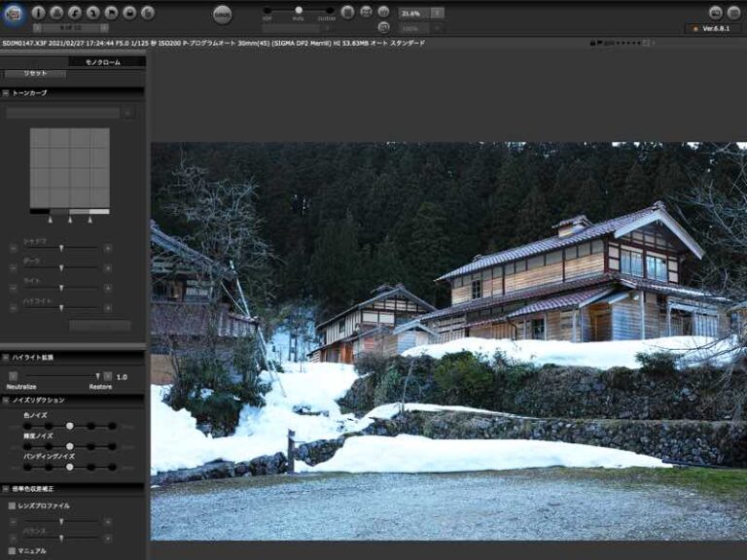This screenshot has width=747, height=560.
Task: Enable the レンズプロファイル checkbox
Action: pyautogui.click(x=12, y=506)
